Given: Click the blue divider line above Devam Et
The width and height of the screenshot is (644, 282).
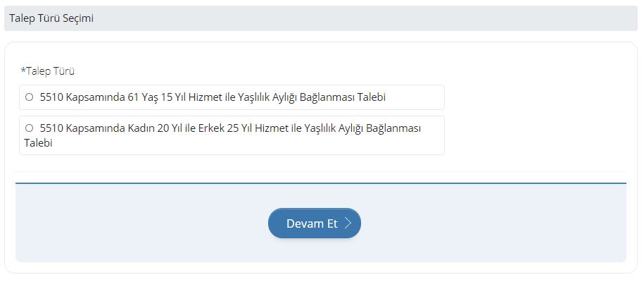Looking at the screenshot, I should point(321,183).
